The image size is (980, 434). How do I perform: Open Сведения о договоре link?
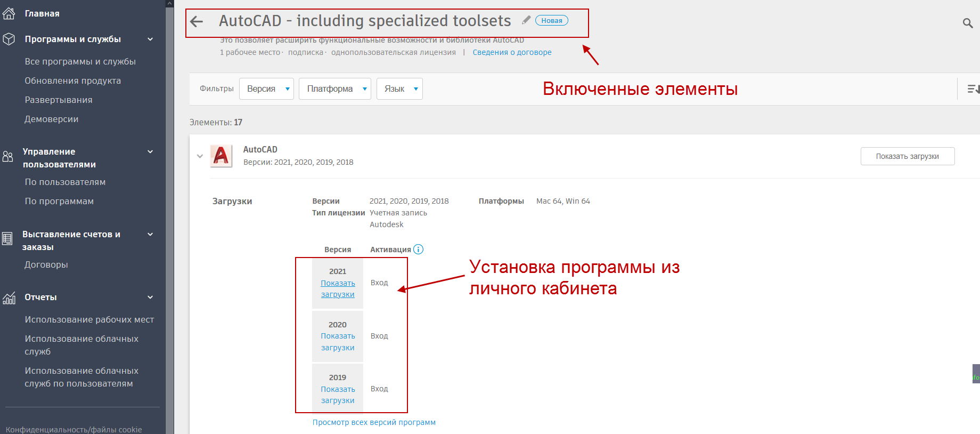click(x=512, y=52)
